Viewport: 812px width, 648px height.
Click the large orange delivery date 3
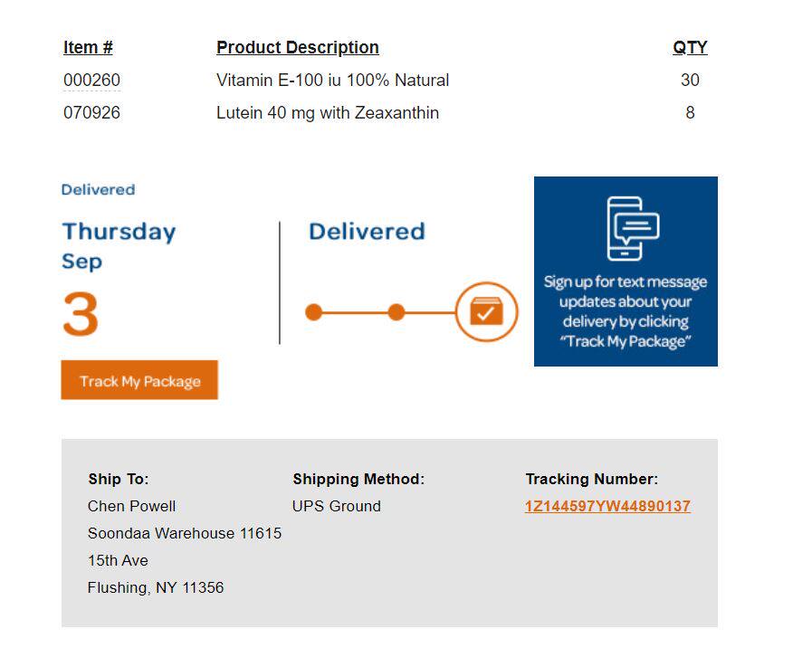click(x=81, y=315)
